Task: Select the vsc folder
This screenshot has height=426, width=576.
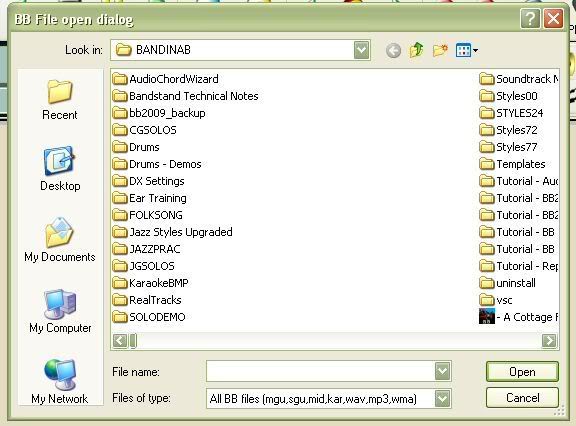Action: pos(496,300)
